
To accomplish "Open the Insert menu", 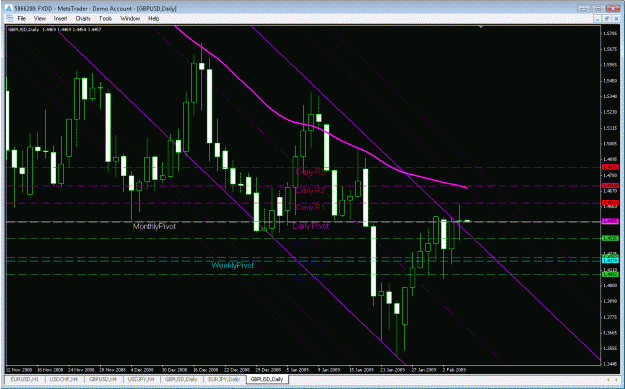I will (x=60, y=19).
